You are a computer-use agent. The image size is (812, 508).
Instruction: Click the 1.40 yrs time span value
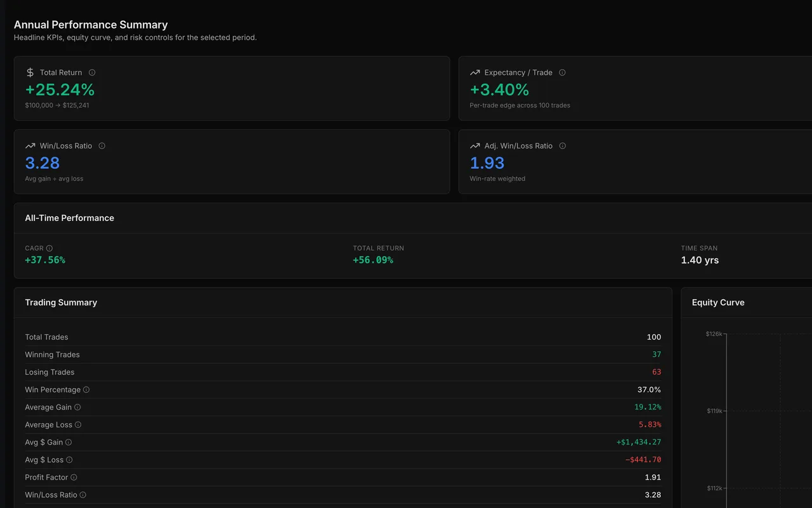tap(700, 260)
